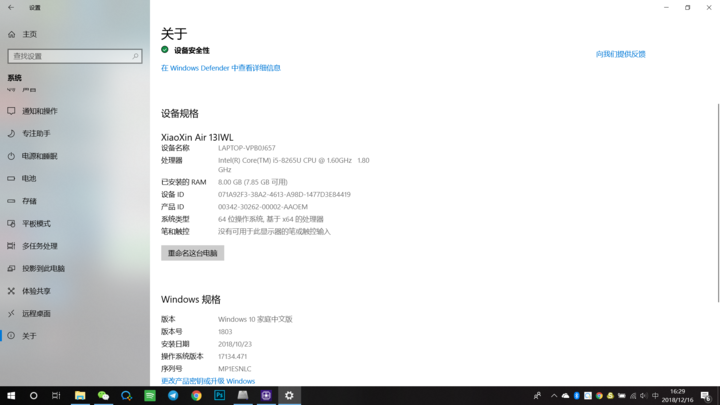This screenshot has width=720, height=405.
Task: Open the 存储 storage page
Action: [x=29, y=201]
